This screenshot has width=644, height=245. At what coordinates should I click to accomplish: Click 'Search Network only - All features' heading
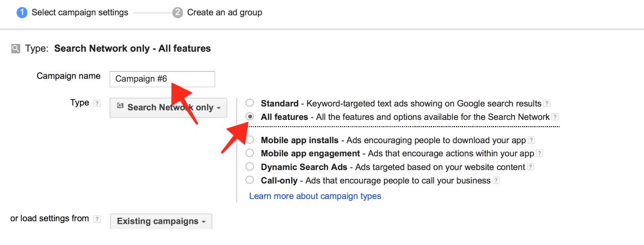(x=133, y=49)
